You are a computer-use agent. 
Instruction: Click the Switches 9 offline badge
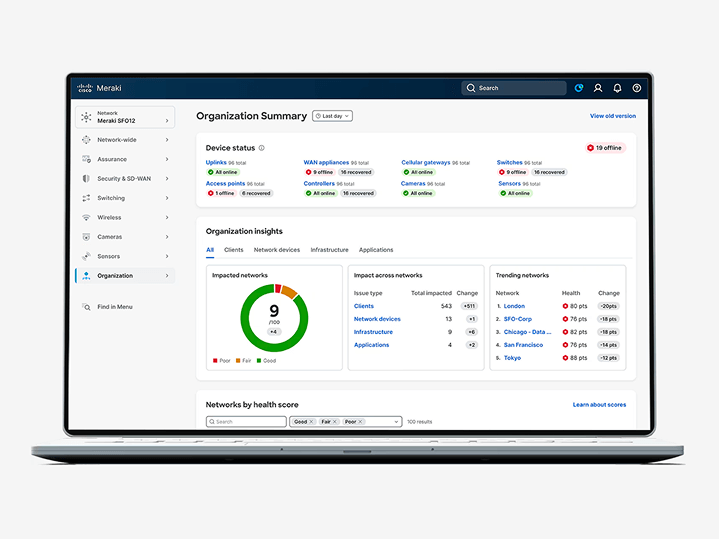coord(513,172)
